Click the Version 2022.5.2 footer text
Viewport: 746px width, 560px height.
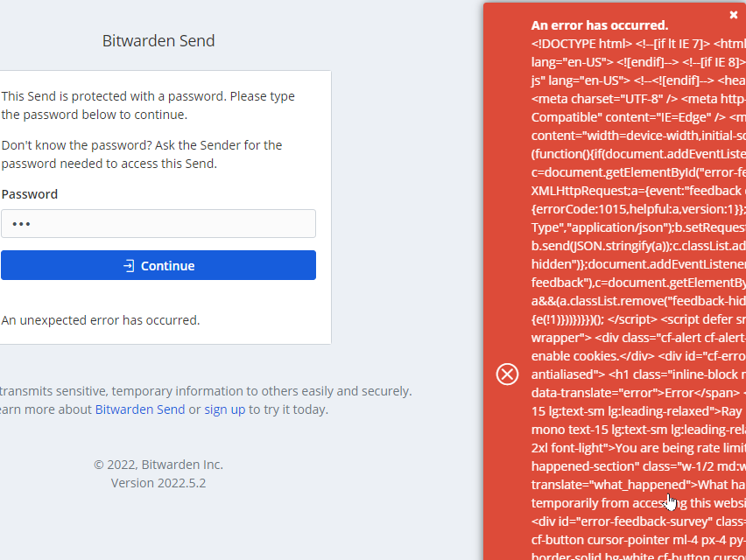tap(158, 482)
